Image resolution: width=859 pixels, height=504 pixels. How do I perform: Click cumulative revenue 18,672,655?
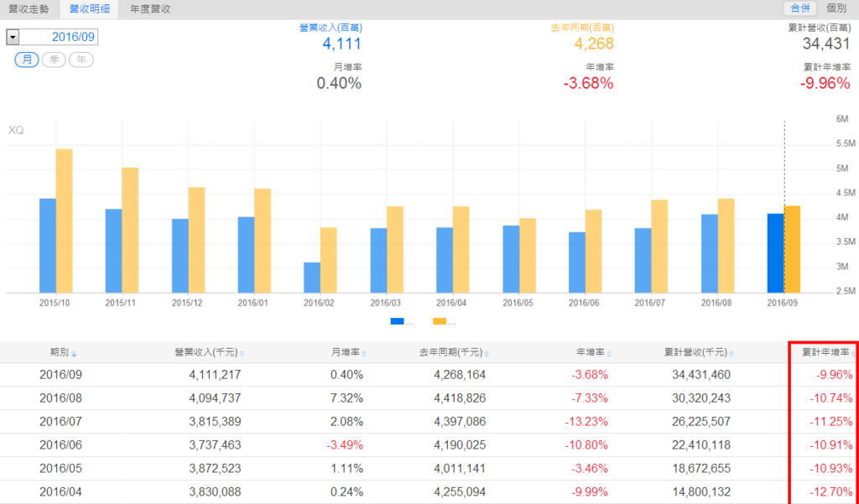[701, 469]
